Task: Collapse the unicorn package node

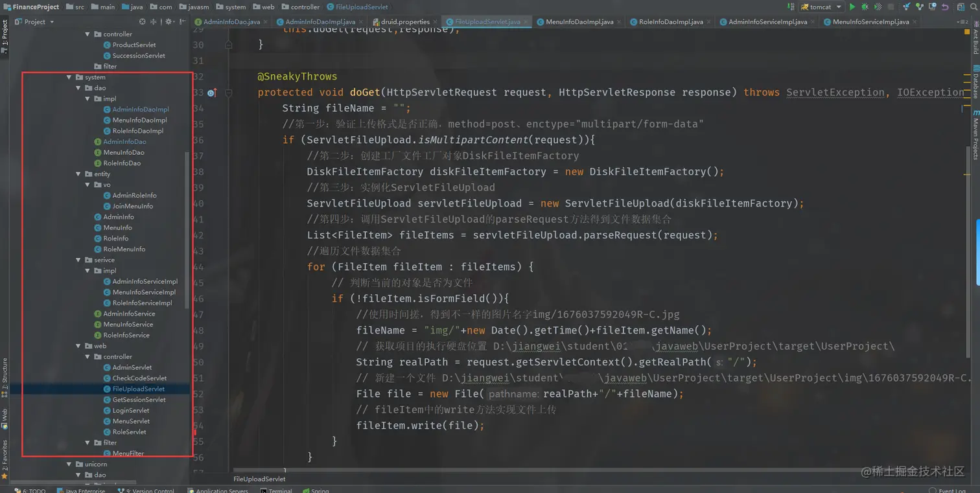Action: (x=70, y=464)
